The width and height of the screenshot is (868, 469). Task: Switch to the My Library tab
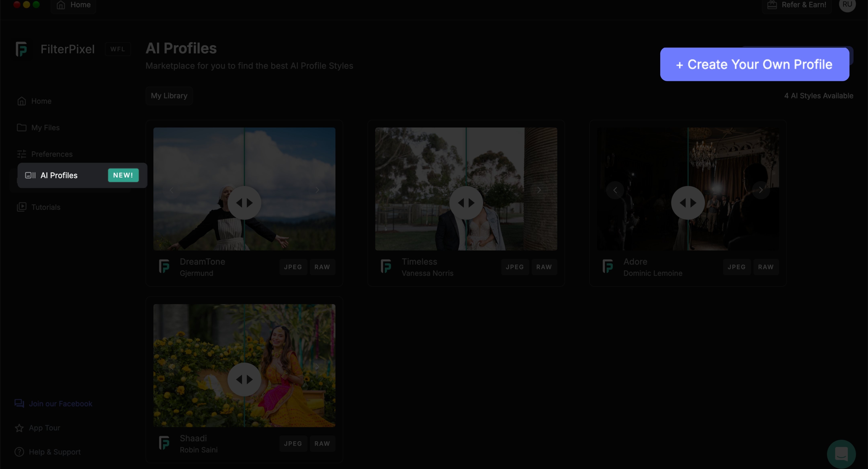coord(169,96)
